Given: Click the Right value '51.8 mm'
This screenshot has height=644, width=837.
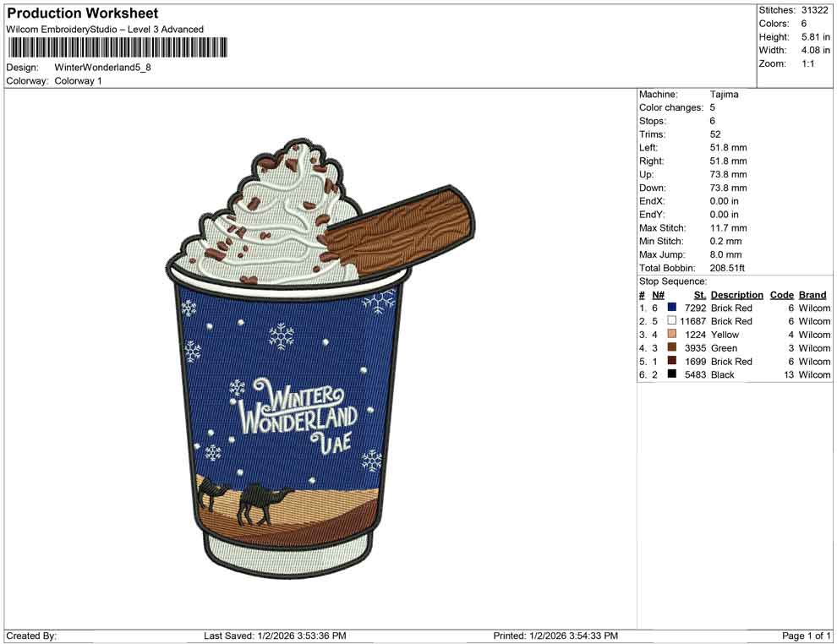Looking at the screenshot, I should click(728, 161).
